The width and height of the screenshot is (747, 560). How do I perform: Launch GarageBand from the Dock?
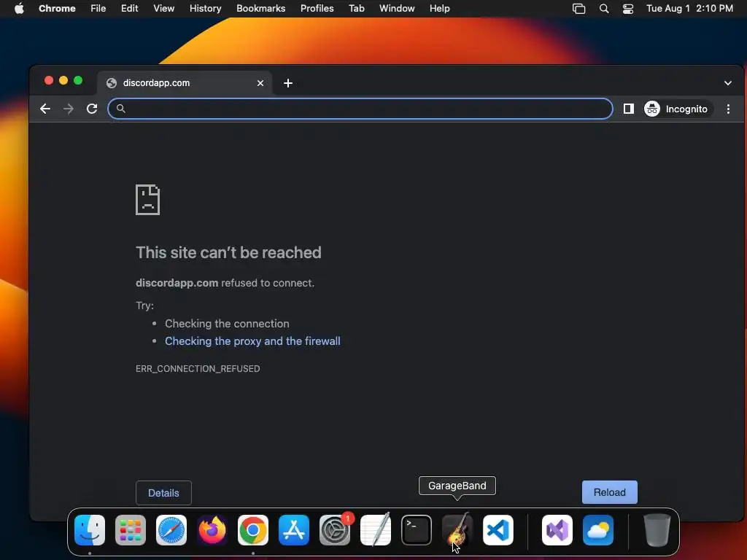point(457,530)
